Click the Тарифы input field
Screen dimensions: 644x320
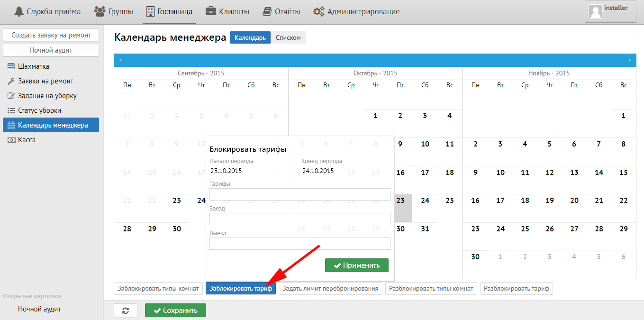click(300, 194)
